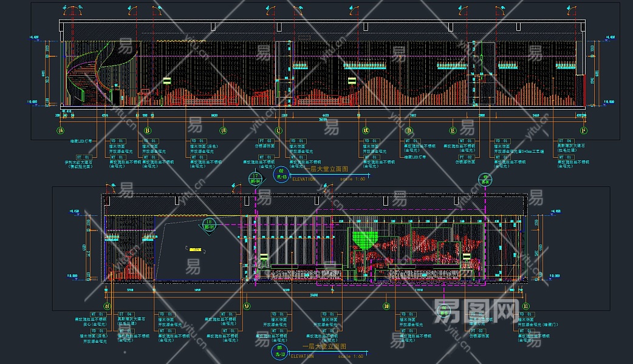
Task: Select grid bubble F on upper elevation
Action: point(583,130)
